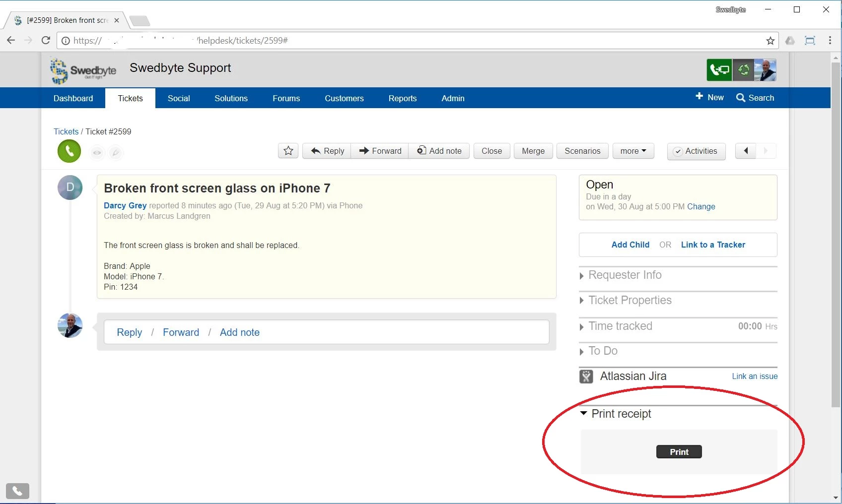This screenshot has width=842, height=504.
Task: Click the green circular arrows header icon
Action: point(743,70)
